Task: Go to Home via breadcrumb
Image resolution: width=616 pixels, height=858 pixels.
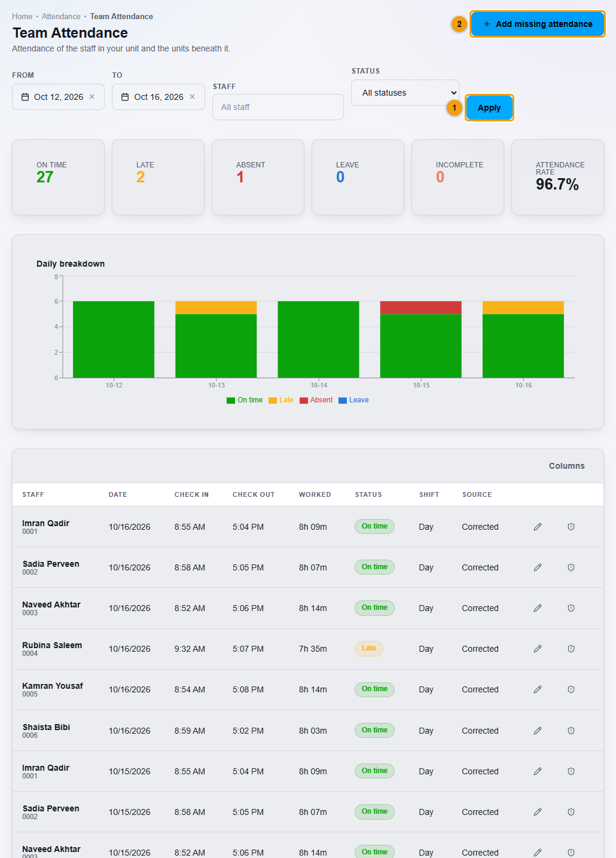Action: [x=22, y=17]
